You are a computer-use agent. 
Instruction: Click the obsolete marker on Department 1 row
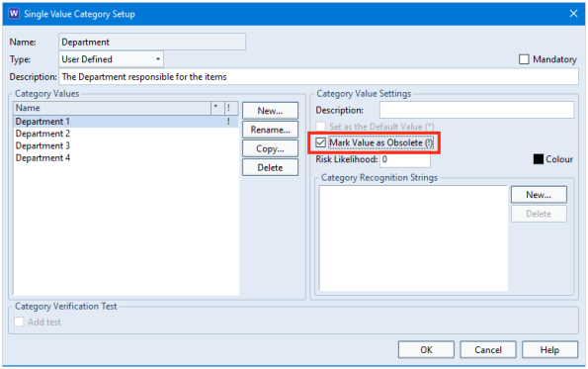pyautogui.click(x=228, y=122)
